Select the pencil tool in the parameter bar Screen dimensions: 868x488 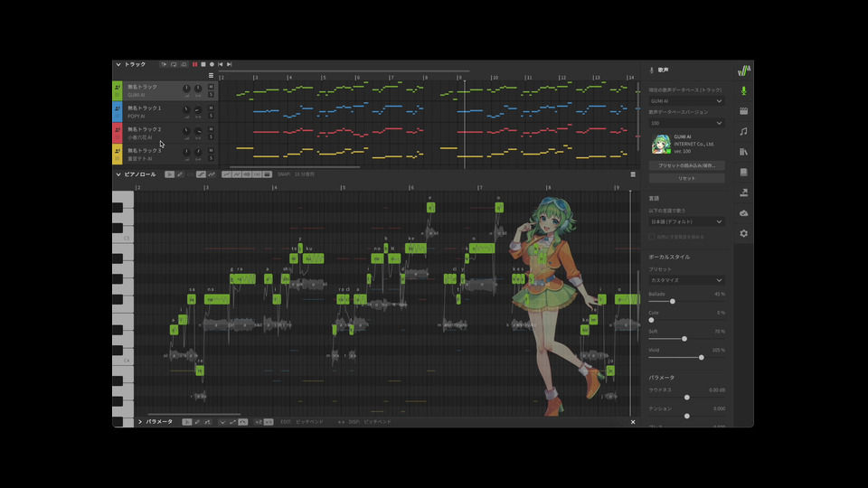point(197,422)
